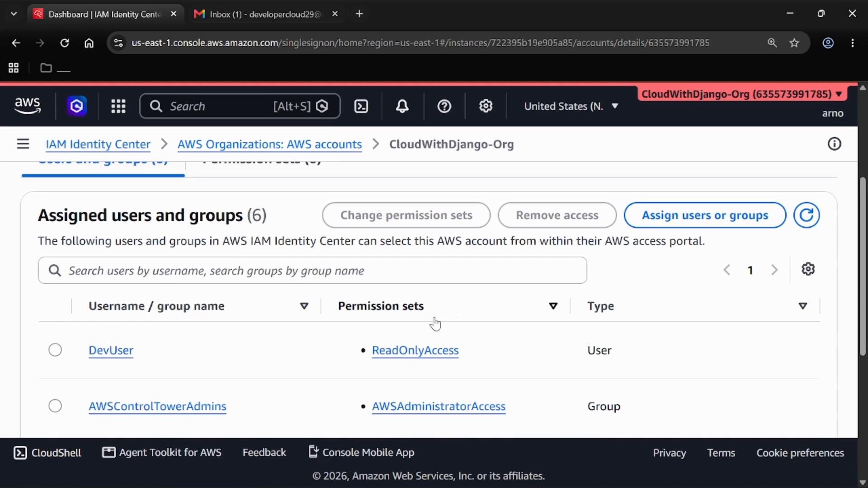Open the browser apps grid shortcut
This screenshot has height=488, width=868.
point(14,68)
